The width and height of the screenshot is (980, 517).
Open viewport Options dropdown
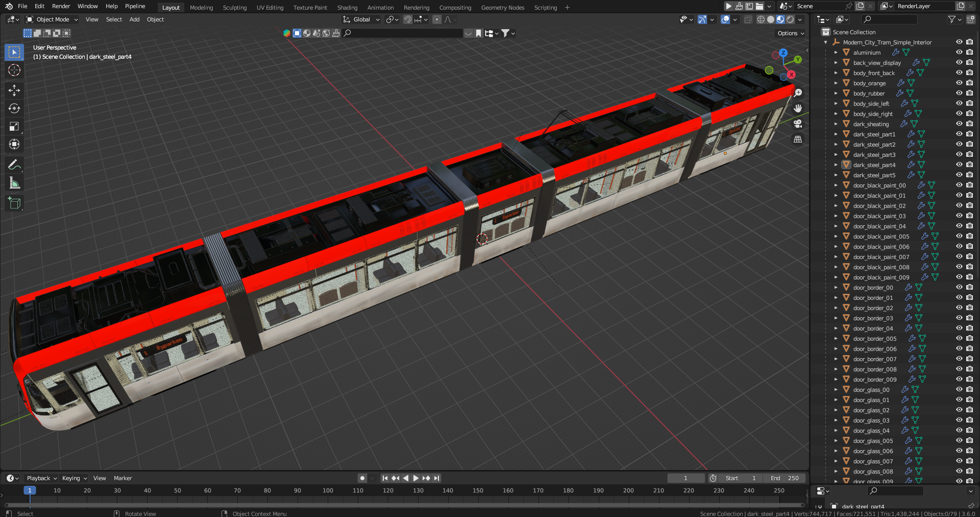791,33
